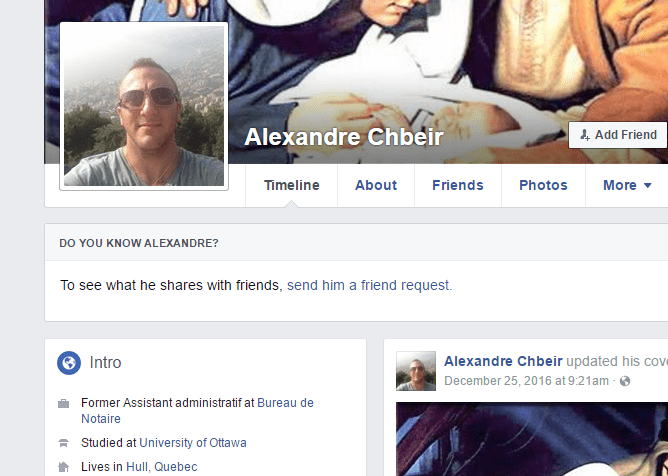Click the Add Friend button
Image resolution: width=668 pixels, height=476 pixels.
coord(618,135)
